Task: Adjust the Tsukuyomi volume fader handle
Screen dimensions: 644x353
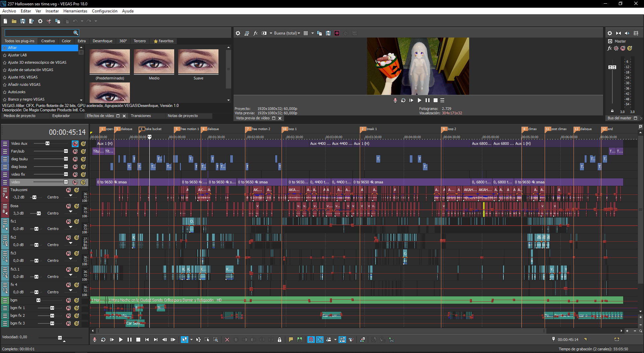Action: point(34,197)
